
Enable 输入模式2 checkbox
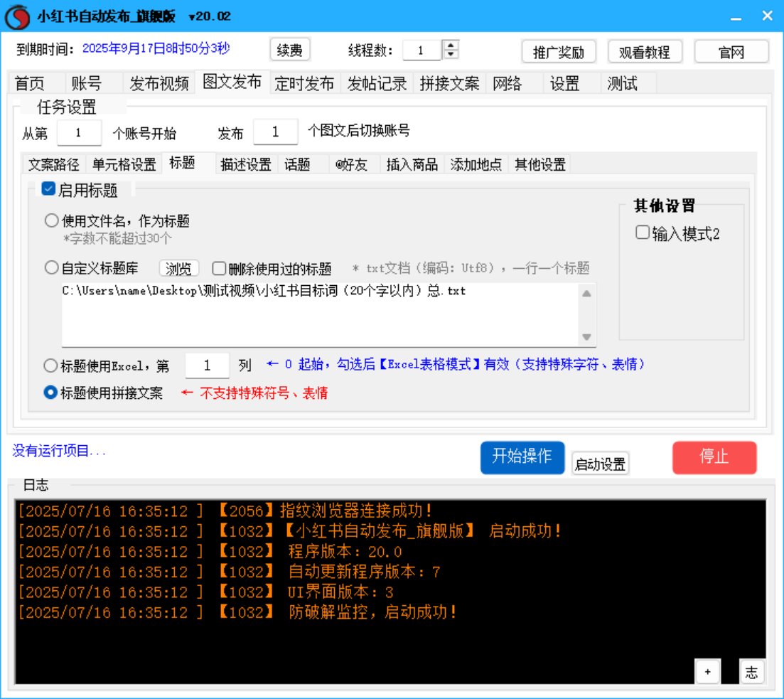[x=643, y=232]
